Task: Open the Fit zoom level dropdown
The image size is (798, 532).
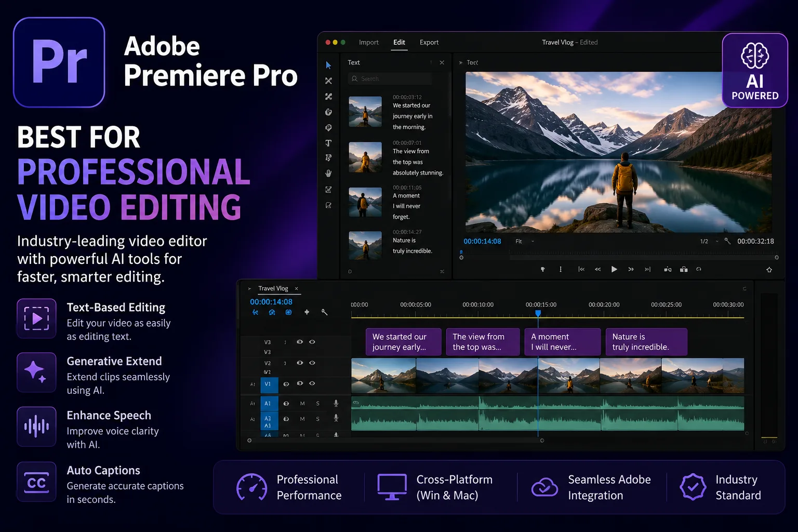Action: pos(525,241)
